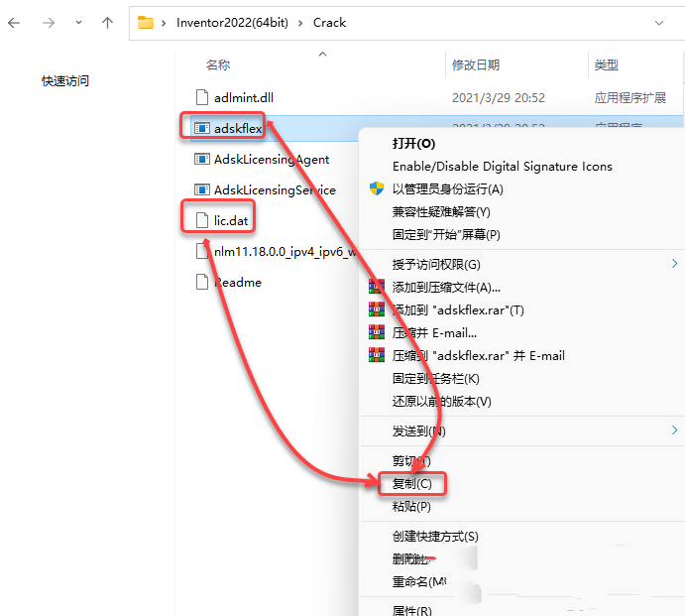The height and width of the screenshot is (616, 685).
Task: Select 快速访问 in the navigation pane
Action: click(x=65, y=81)
